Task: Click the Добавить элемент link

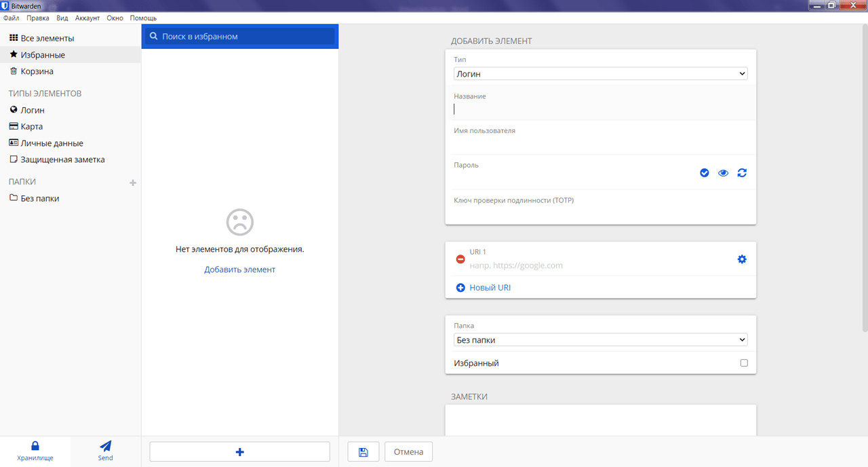Action: (240, 269)
